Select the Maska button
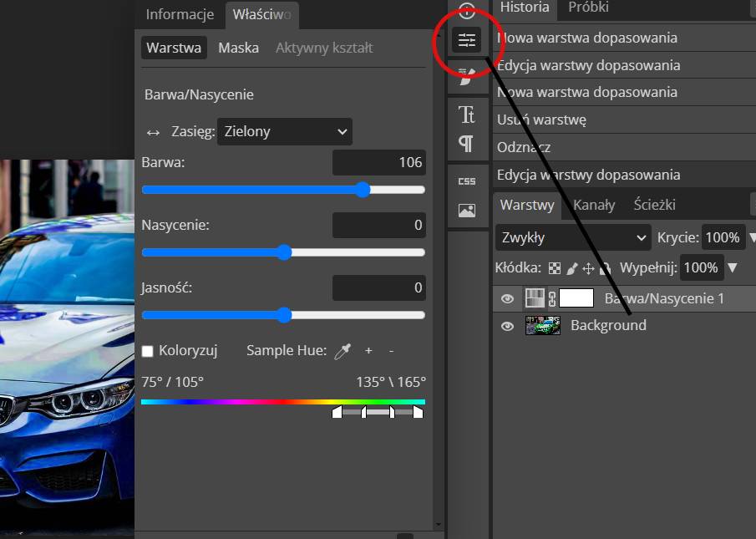The height and width of the screenshot is (539, 756). coord(239,48)
